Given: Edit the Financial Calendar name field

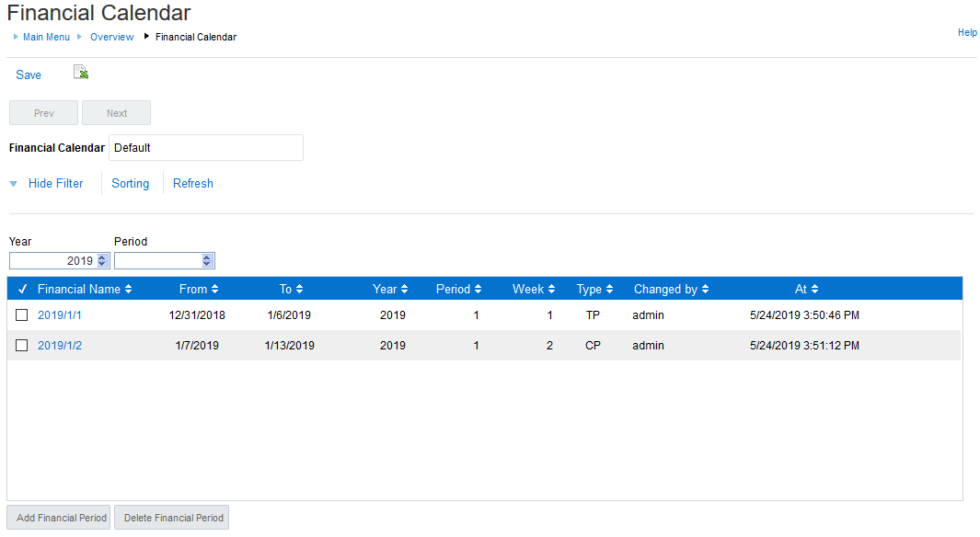Looking at the screenshot, I should [205, 147].
